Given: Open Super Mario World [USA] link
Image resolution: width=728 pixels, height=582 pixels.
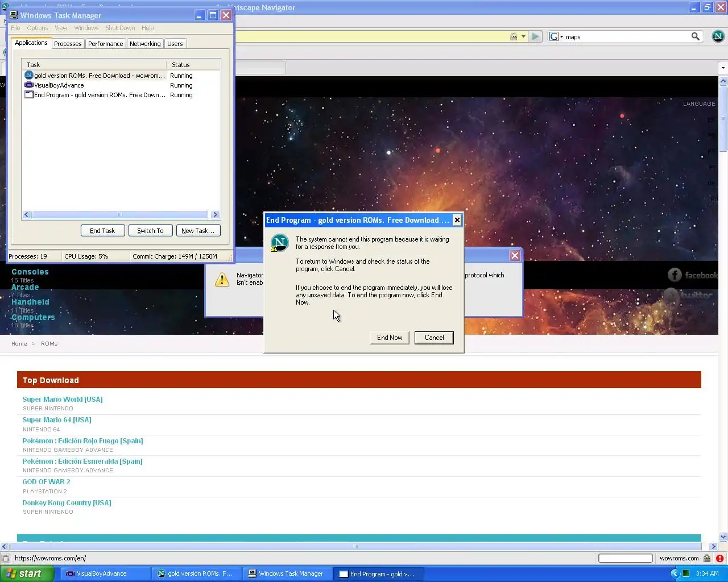Looking at the screenshot, I should click(63, 400).
